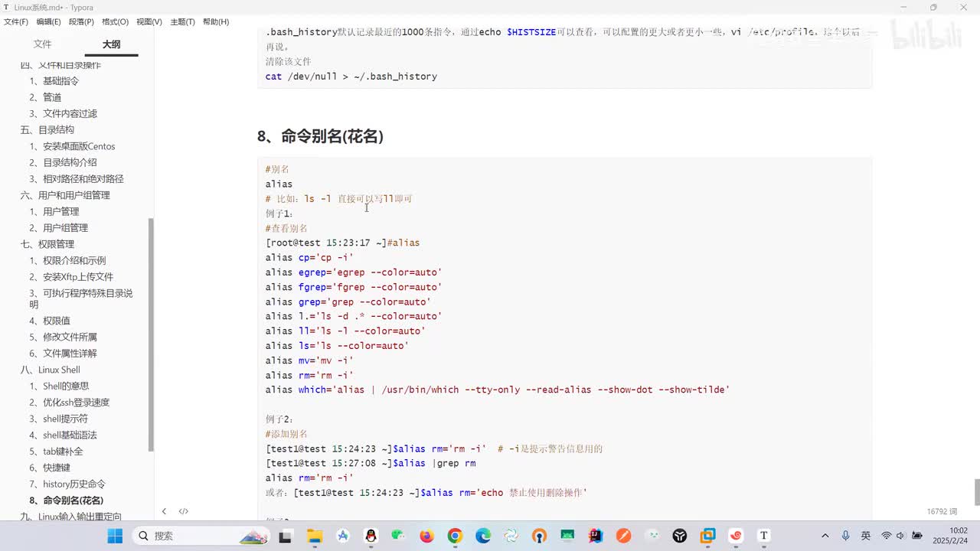Go to outline item 3、文件内容过滤
Viewport: 980px width, 551px height.
pyautogui.click(x=64, y=113)
